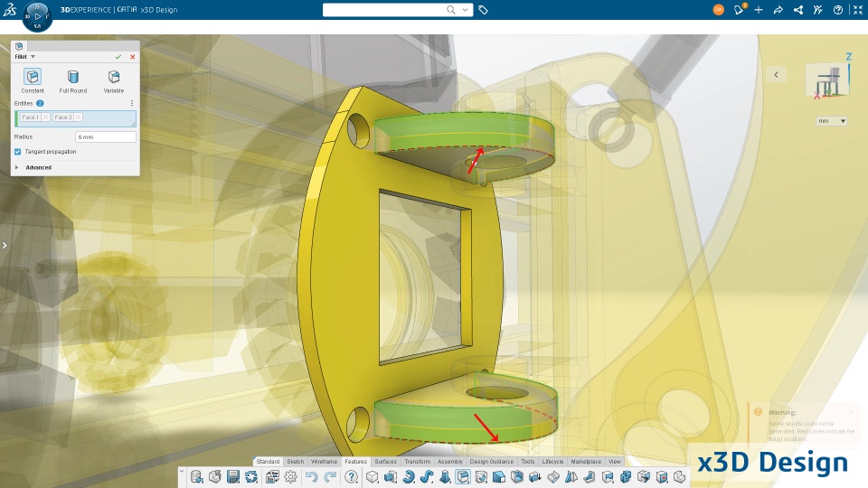This screenshot has width=868, height=488.
Task: Click the tag icon next to search
Action: pyautogui.click(x=483, y=10)
